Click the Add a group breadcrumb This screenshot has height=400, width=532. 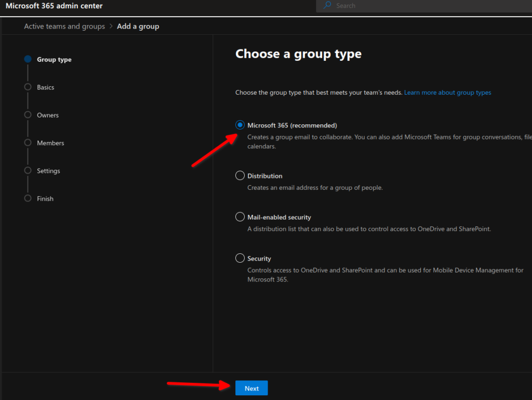click(x=138, y=26)
